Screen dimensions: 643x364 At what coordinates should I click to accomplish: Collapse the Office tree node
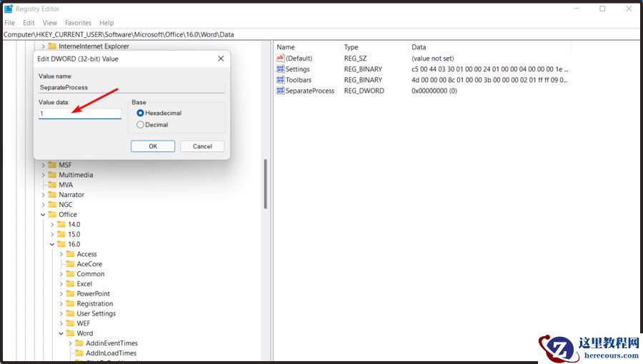pyautogui.click(x=43, y=215)
